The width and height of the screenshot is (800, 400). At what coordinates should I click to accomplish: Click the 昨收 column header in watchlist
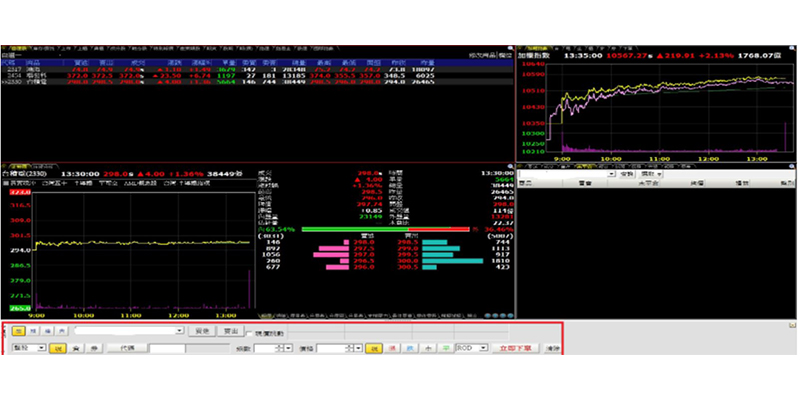[x=400, y=62]
